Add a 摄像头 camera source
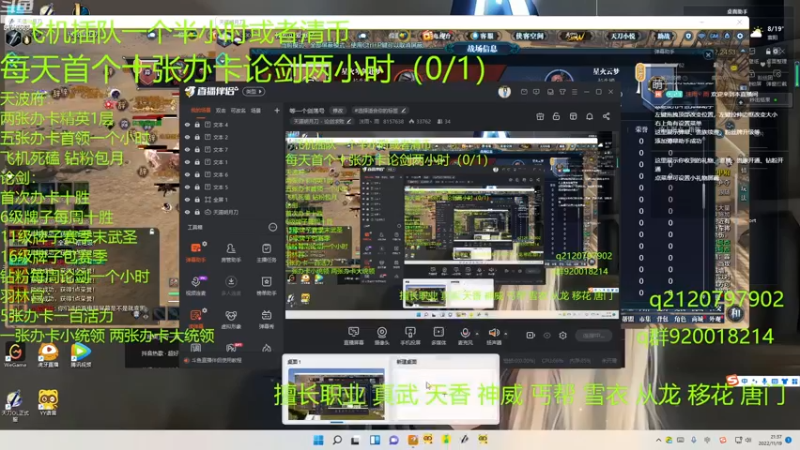The width and height of the screenshot is (800, 450). tap(382, 336)
